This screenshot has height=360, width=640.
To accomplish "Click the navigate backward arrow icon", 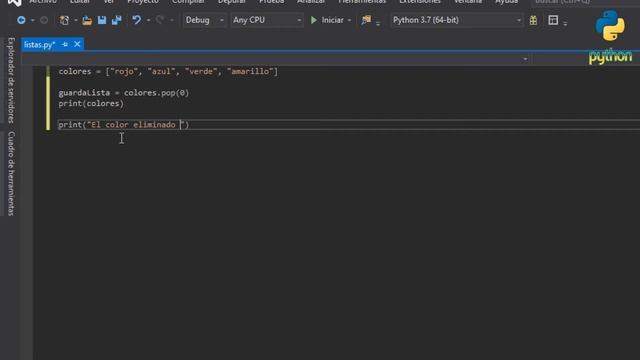I will [21, 20].
